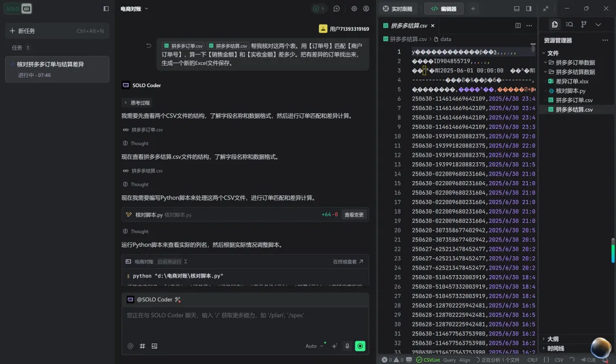This screenshot has height=364, width=616.
Task: Switch to the 实时跟随 tab
Action: [398, 9]
